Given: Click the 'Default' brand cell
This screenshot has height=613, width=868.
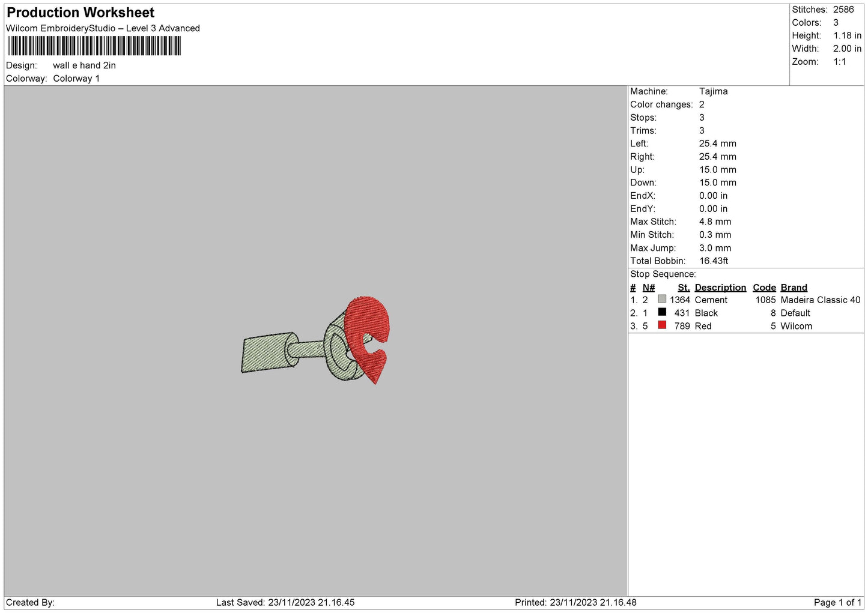Looking at the screenshot, I should point(795,313).
